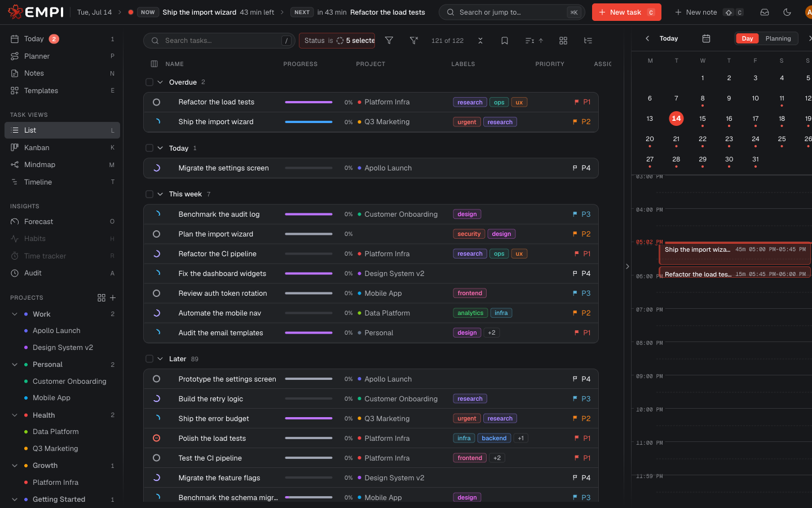Mark Refactor the load tests complete
Viewport: 812px width, 508px height.
157,102
